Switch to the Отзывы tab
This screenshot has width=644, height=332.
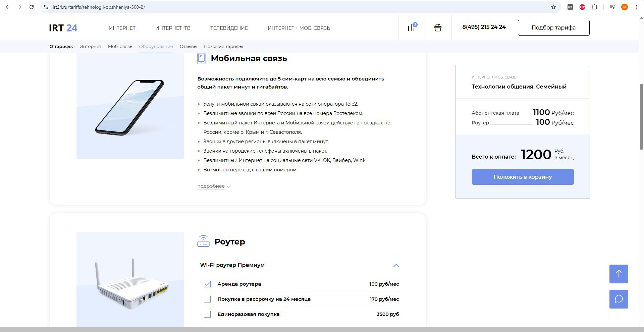[188, 47]
